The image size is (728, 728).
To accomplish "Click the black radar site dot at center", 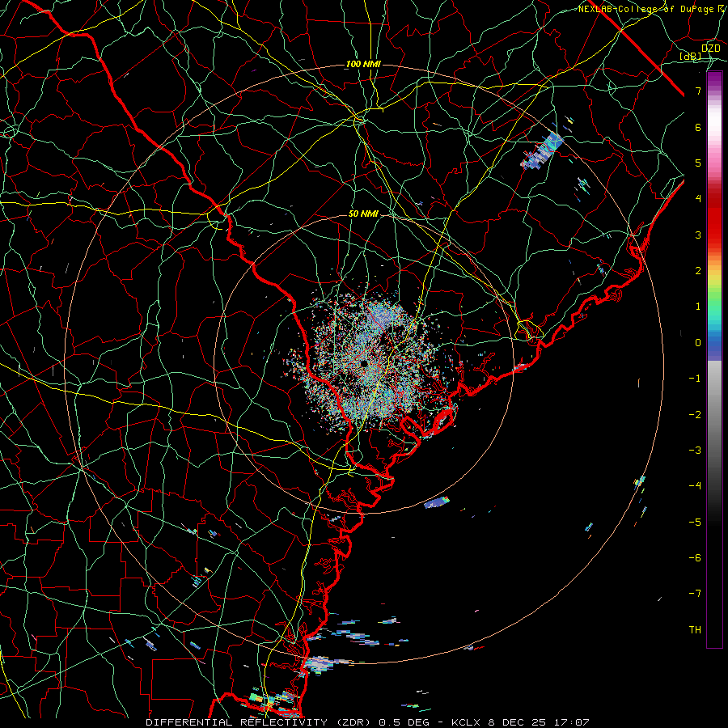I will tap(363, 363).
